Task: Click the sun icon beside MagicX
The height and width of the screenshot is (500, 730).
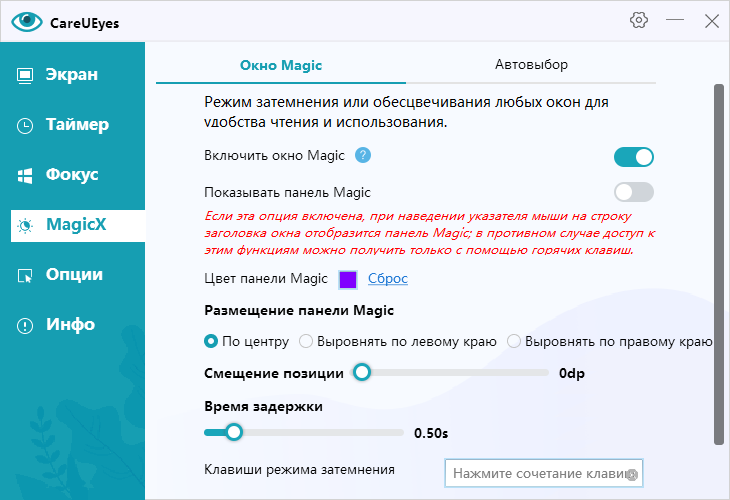Action: [x=25, y=226]
